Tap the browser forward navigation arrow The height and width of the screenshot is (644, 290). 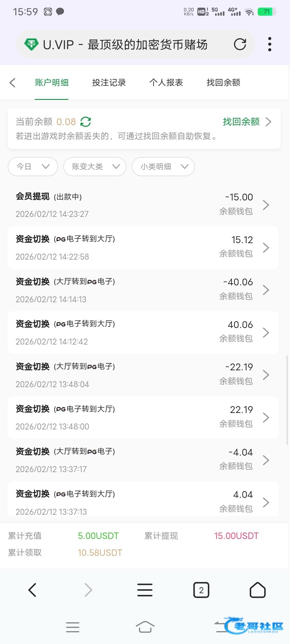[x=88, y=590]
